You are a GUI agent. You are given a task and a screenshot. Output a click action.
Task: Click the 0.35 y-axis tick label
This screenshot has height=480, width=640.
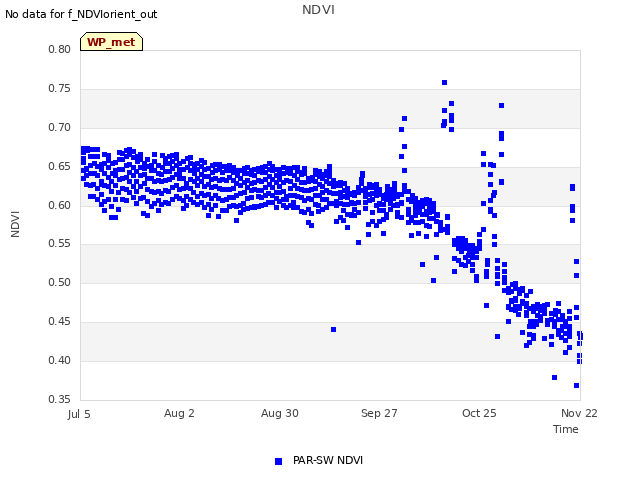click(x=60, y=399)
